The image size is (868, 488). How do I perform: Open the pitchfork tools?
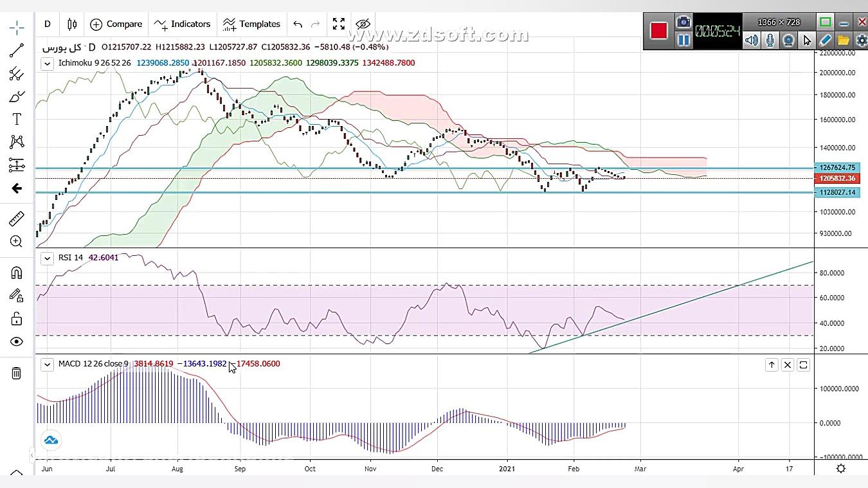pos(17,74)
